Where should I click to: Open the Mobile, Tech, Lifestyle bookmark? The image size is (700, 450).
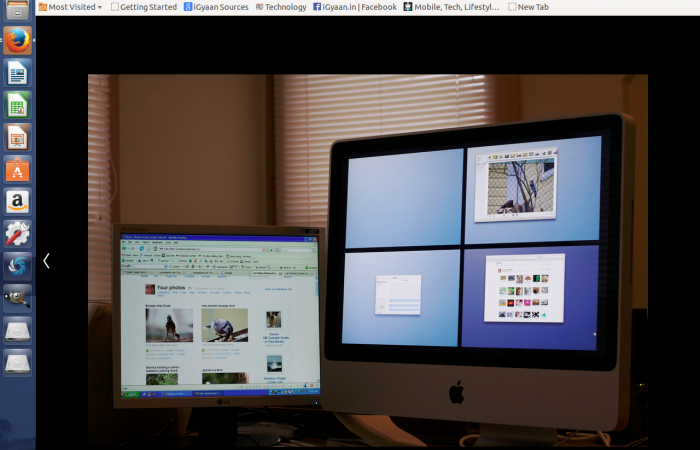tap(453, 7)
